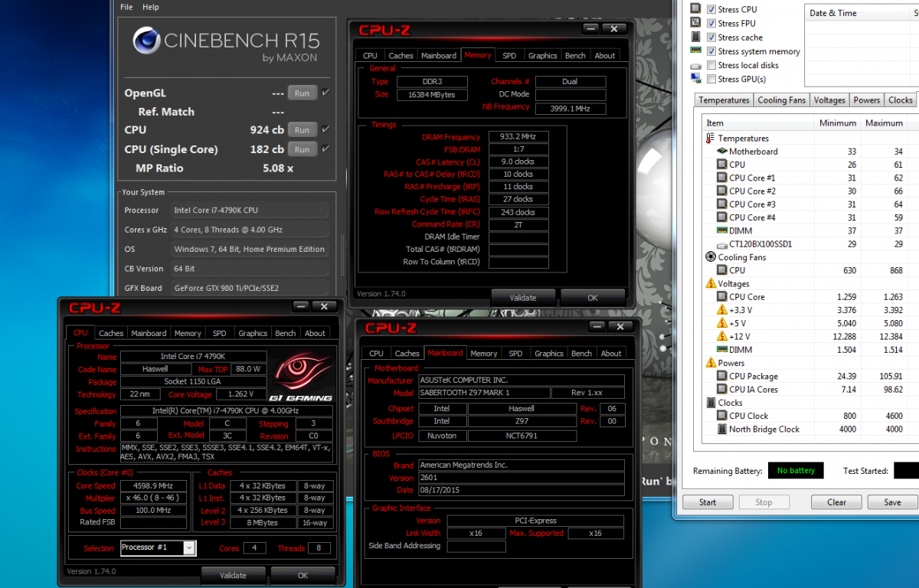The height and width of the screenshot is (588, 919).
Task: Click the chip icon beside CPU IA Cores
Action: point(721,390)
